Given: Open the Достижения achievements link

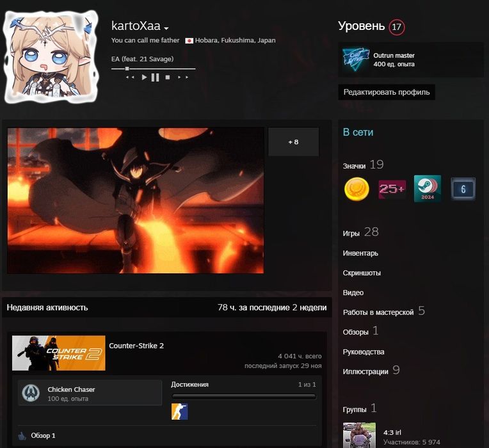Looking at the screenshot, I should pyautogui.click(x=189, y=385).
